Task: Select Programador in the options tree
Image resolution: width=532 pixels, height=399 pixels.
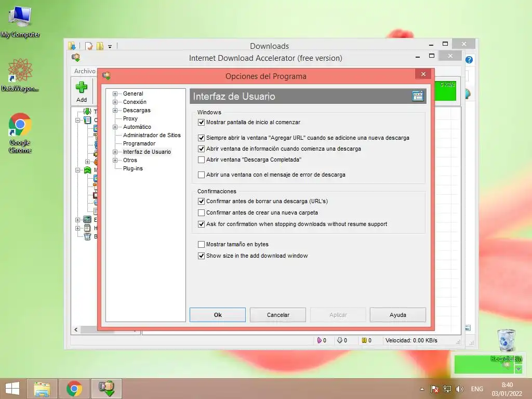Action: pos(139,143)
